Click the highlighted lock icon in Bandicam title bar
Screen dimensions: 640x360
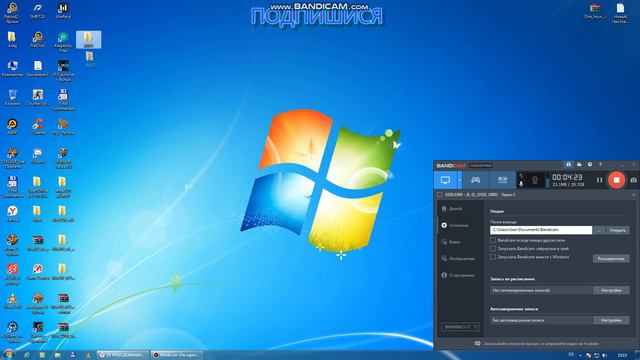point(568,164)
